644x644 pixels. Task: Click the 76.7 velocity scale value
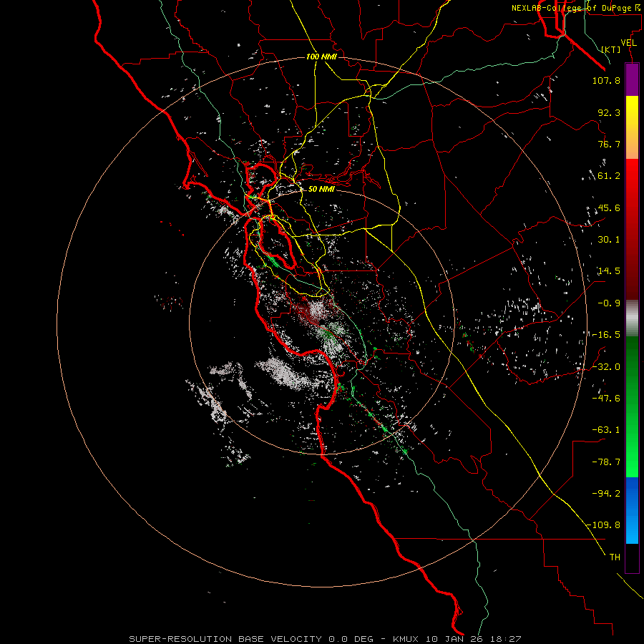click(x=609, y=144)
